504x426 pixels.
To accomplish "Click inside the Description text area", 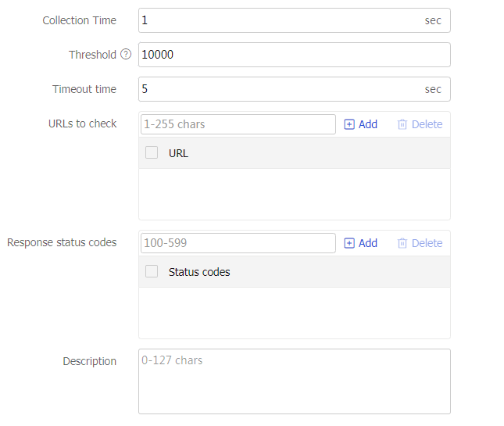I will pos(294,381).
